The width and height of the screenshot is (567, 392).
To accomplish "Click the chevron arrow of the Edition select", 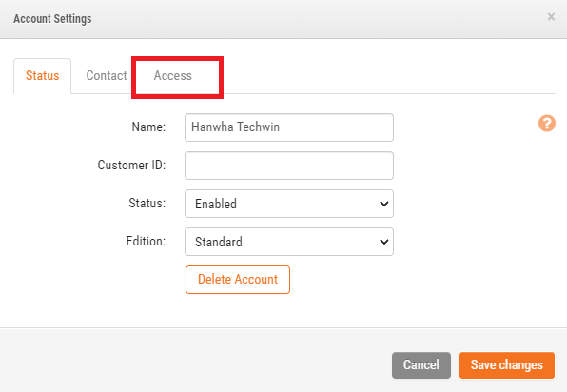I will point(384,242).
